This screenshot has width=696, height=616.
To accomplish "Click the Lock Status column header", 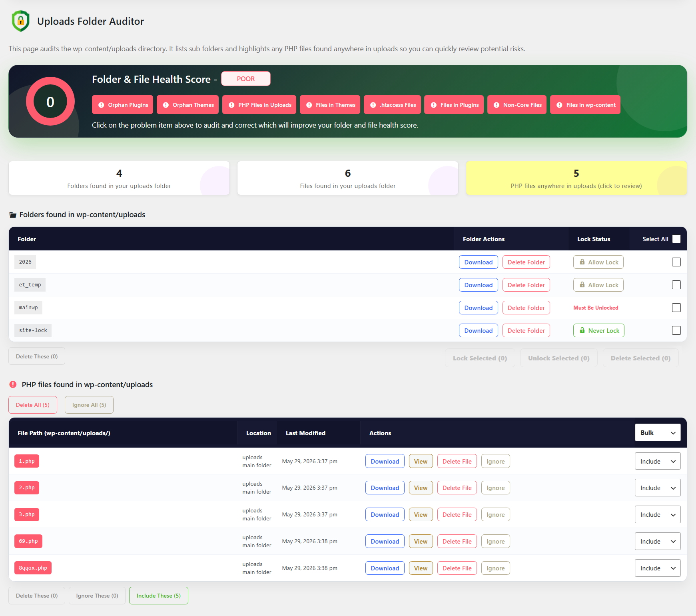I will click(594, 239).
